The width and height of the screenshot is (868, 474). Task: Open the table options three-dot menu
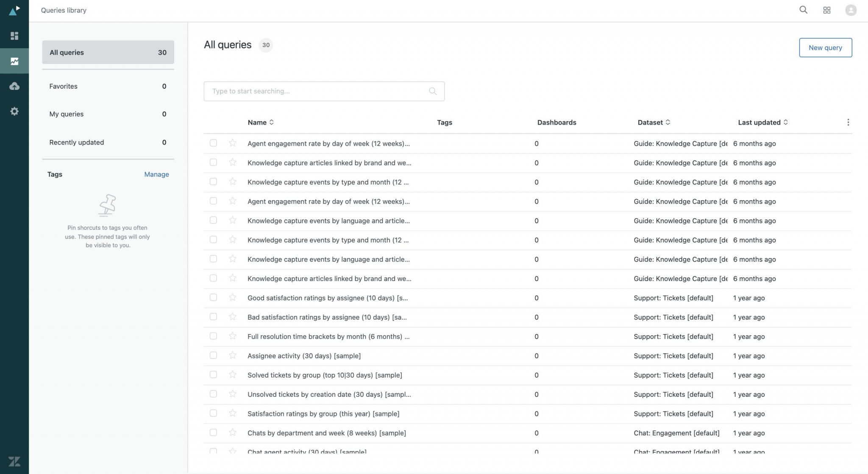point(848,122)
